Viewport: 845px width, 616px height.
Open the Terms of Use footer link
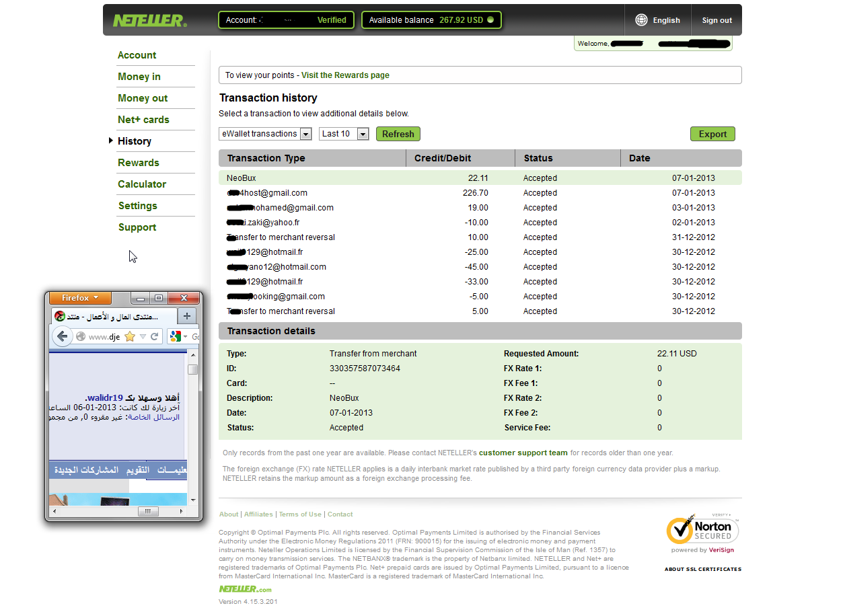coord(301,514)
